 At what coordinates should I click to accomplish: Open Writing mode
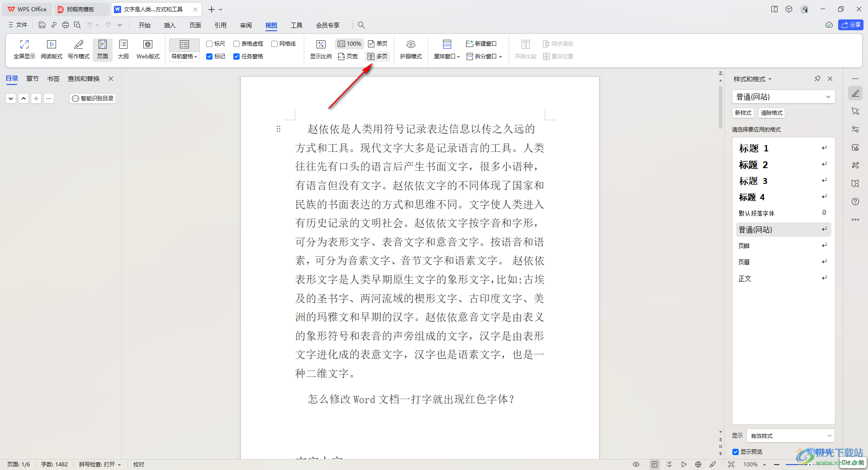pyautogui.click(x=79, y=49)
